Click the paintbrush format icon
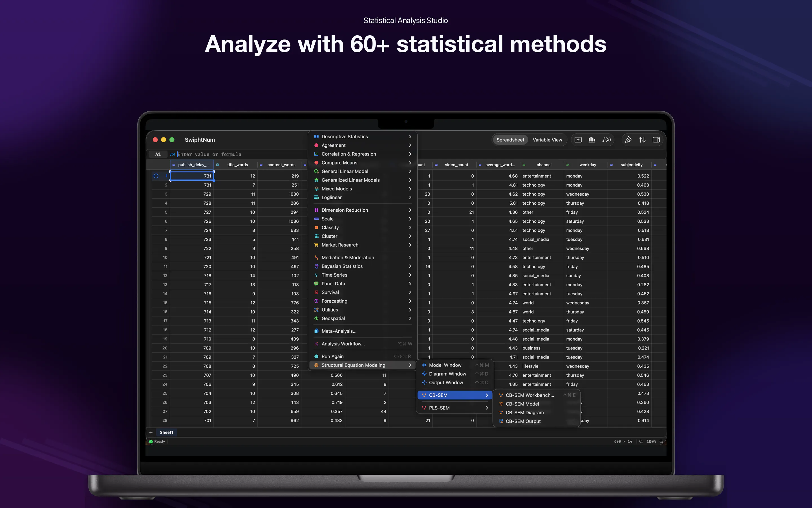 [x=628, y=140]
